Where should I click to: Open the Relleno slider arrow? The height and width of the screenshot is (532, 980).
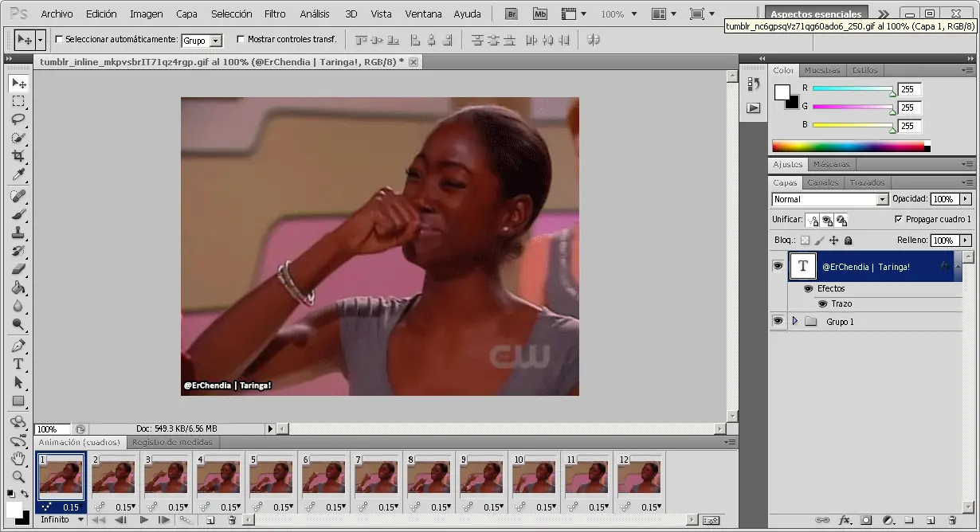point(966,240)
